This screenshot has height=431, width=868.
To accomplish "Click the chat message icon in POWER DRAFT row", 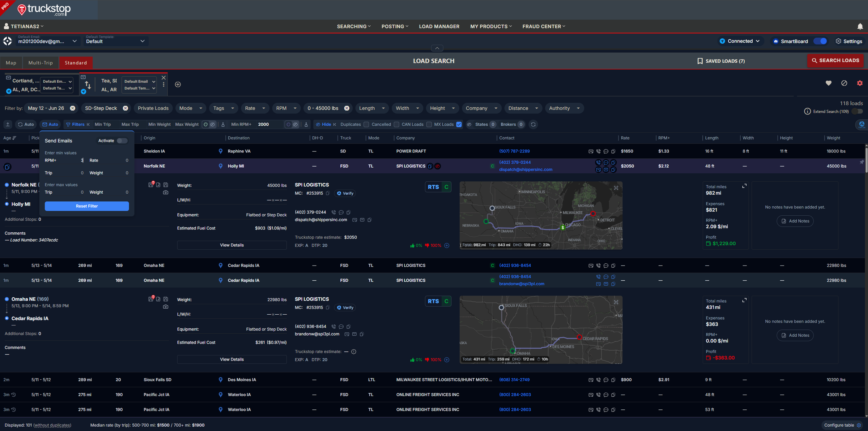I will pos(606,151).
